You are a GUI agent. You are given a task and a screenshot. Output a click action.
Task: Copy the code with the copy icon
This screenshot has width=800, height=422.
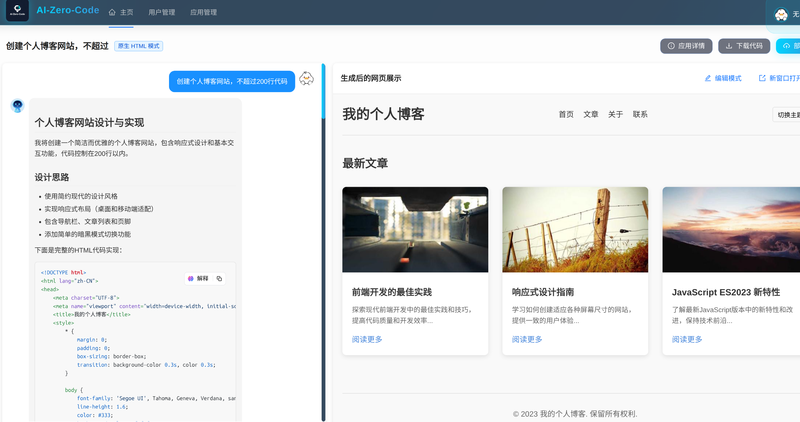tap(219, 279)
